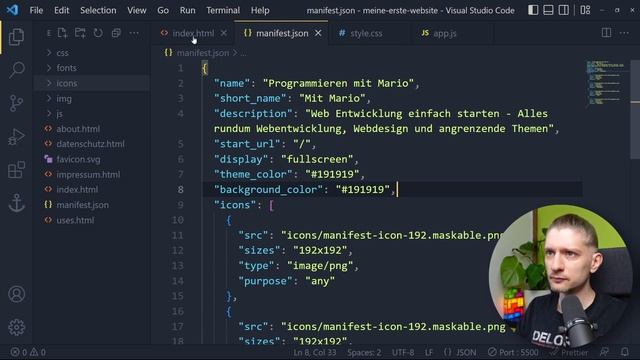640x360 pixels.
Task: Open the Manage gear icon
Action: [16, 327]
